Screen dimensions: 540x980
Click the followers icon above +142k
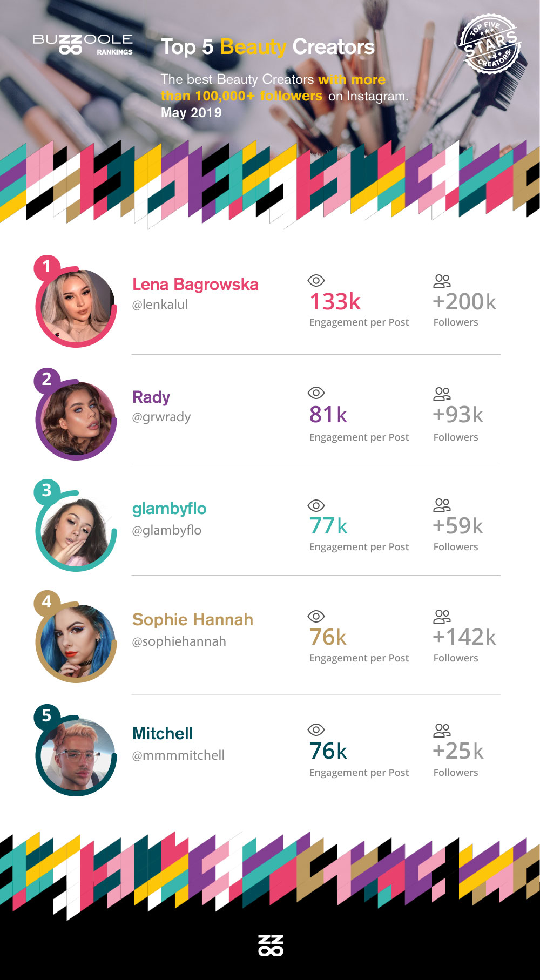[442, 616]
